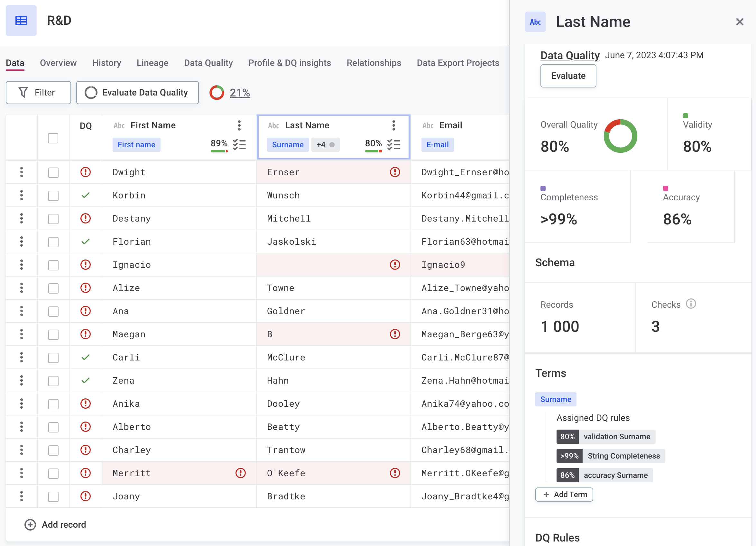Viewport: 756px width, 546px height.
Task: Select the checkbox for Alberto row
Action: (53, 427)
